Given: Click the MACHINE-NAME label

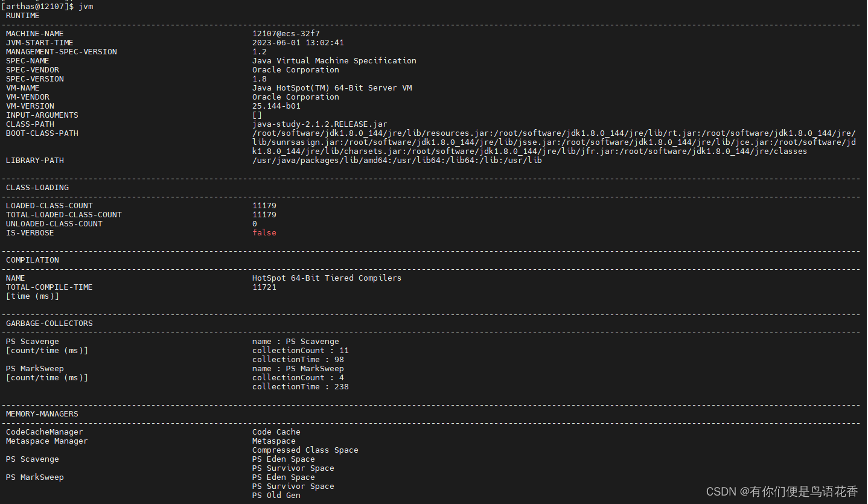Looking at the screenshot, I should click(x=35, y=34).
